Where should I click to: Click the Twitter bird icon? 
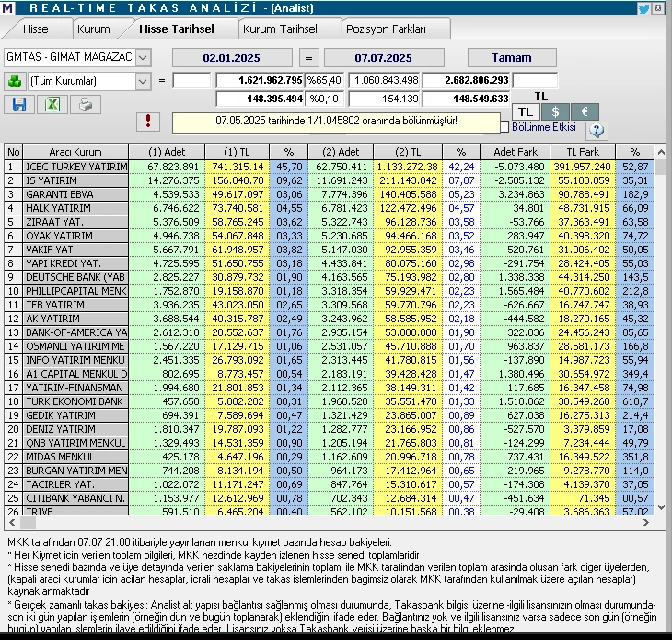(643, 8)
